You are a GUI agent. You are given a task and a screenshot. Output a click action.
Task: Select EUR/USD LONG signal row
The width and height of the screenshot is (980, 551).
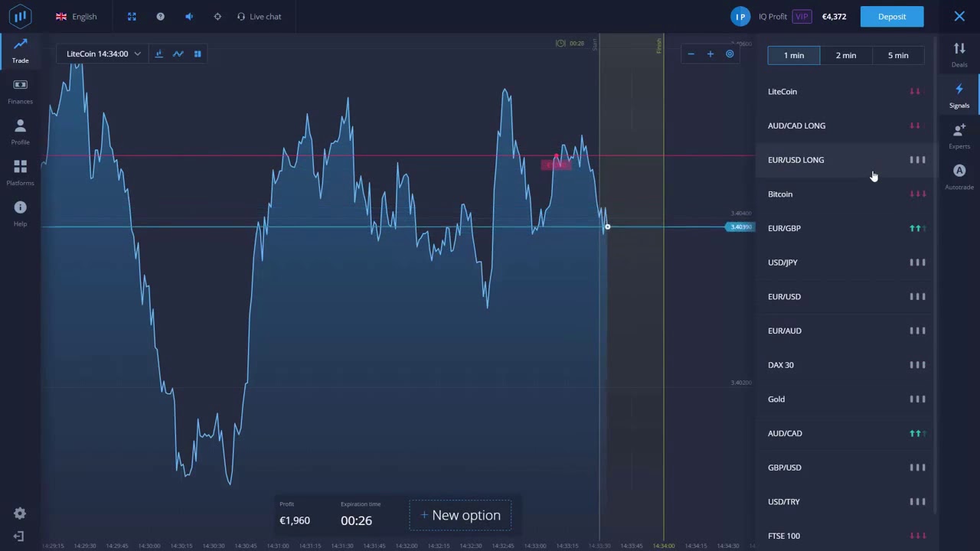pyautogui.click(x=847, y=160)
